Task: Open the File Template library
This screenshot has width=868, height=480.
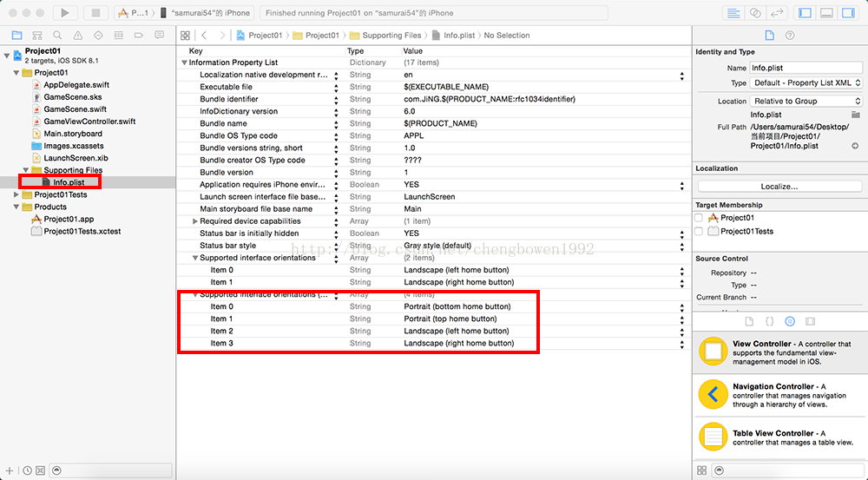Action: 749,322
